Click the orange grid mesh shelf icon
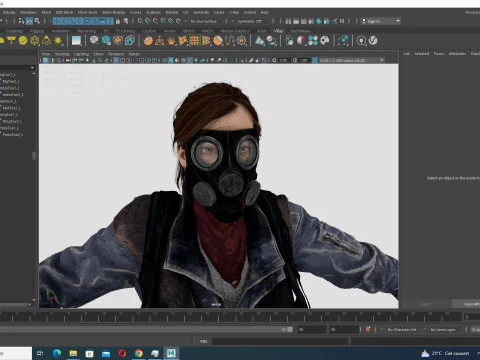The height and width of the screenshot is (360, 480). (194, 41)
